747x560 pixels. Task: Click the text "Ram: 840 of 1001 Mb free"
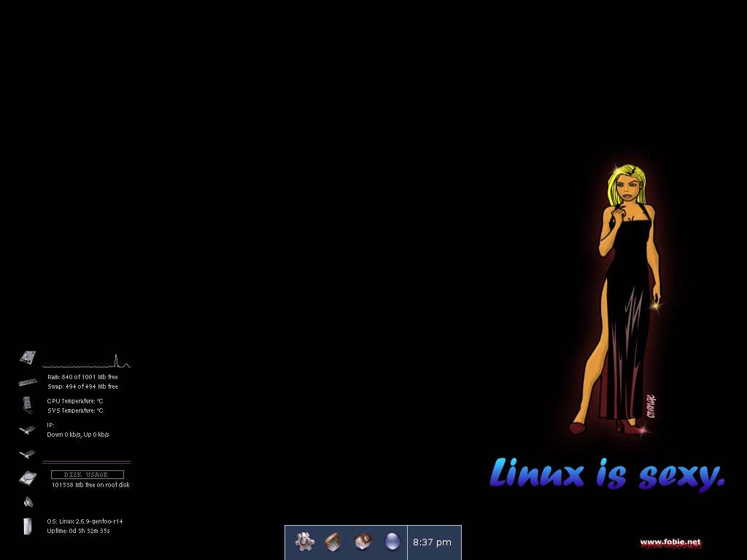[82, 377]
